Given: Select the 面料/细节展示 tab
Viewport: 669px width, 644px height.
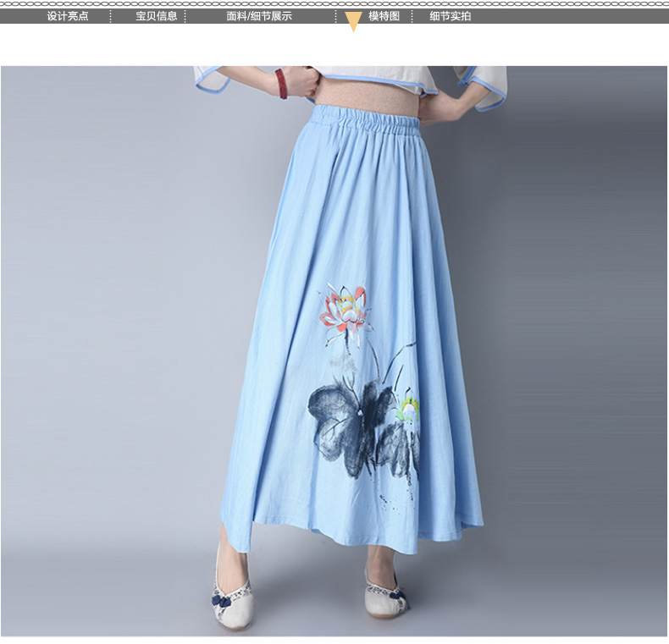Looking at the screenshot, I should 259,16.
